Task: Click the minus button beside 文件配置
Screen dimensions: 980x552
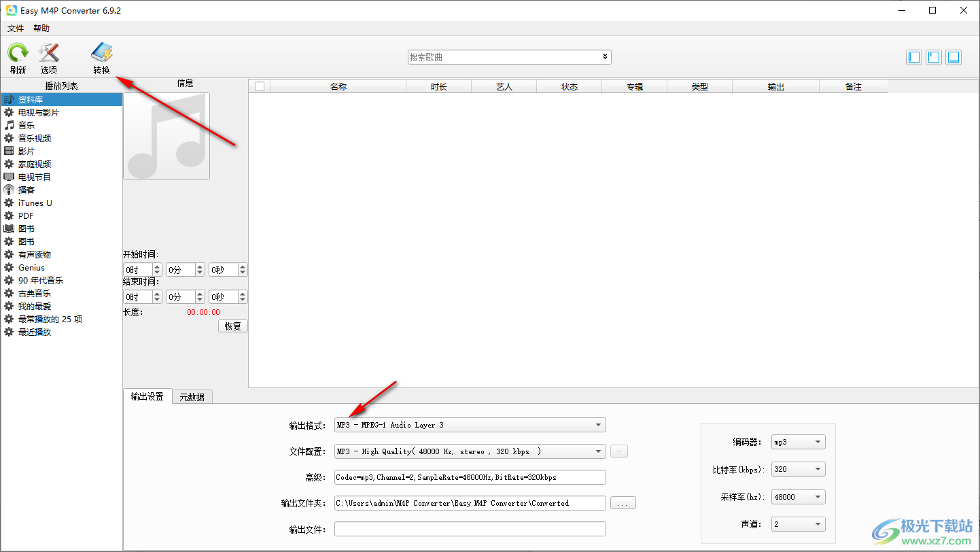Action: [x=619, y=451]
